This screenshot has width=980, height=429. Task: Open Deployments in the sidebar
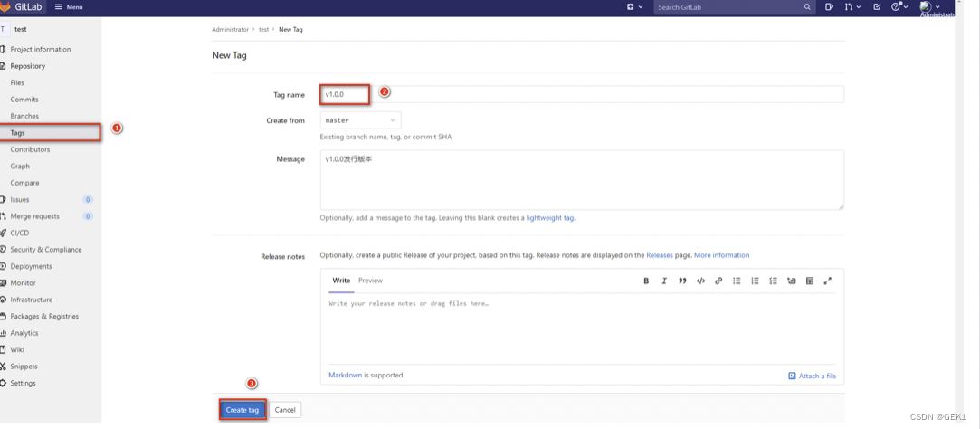(x=31, y=266)
